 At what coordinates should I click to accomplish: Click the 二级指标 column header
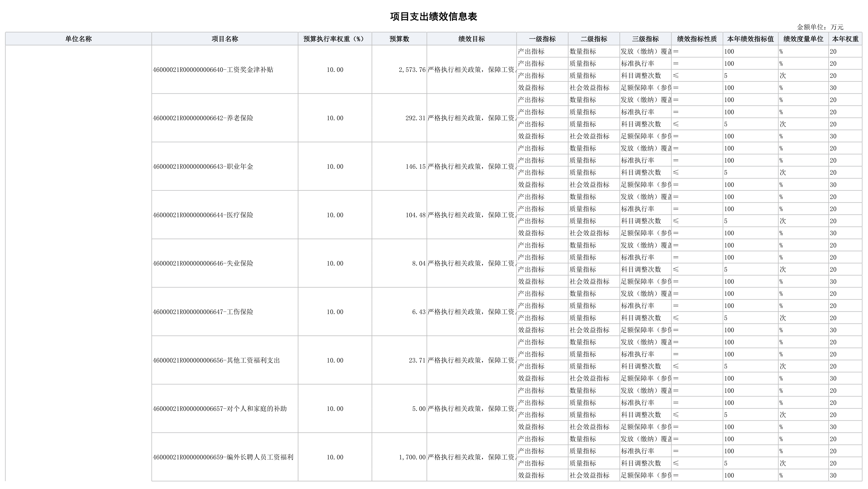[x=594, y=39]
